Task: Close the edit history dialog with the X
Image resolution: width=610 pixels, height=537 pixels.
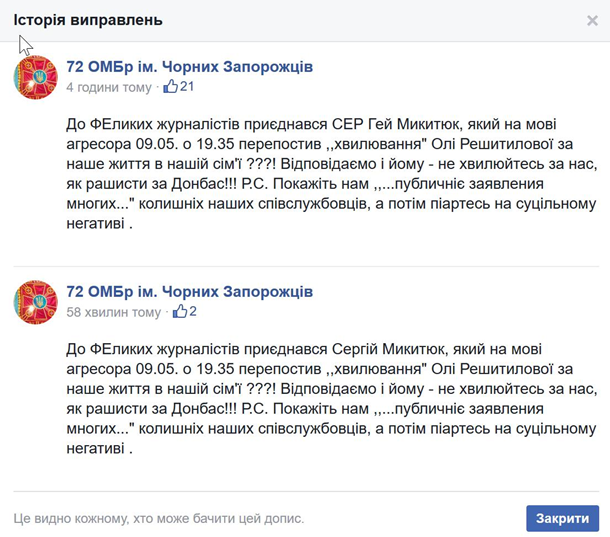Action: point(592,20)
